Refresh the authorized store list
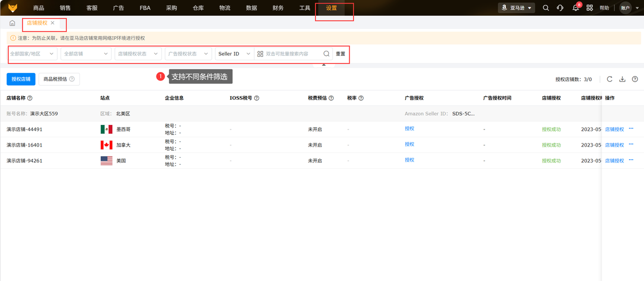Screen dimensions: 644x281 (610, 79)
